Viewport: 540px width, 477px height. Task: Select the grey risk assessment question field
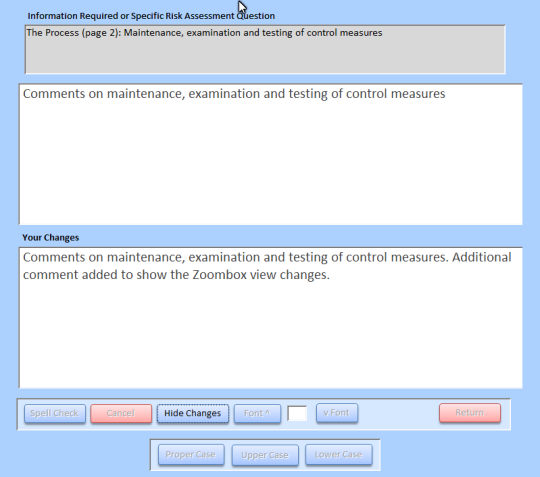(x=265, y=49)
